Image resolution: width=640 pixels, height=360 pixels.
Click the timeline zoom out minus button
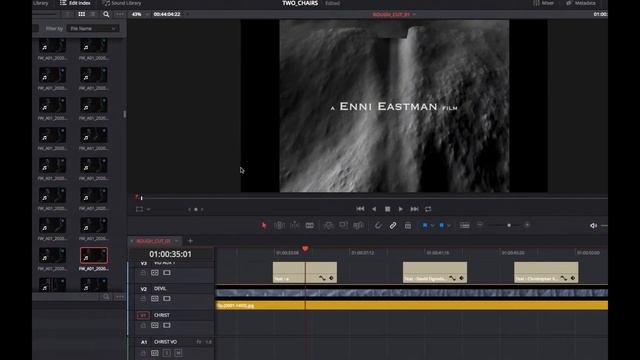pos(480,224)
